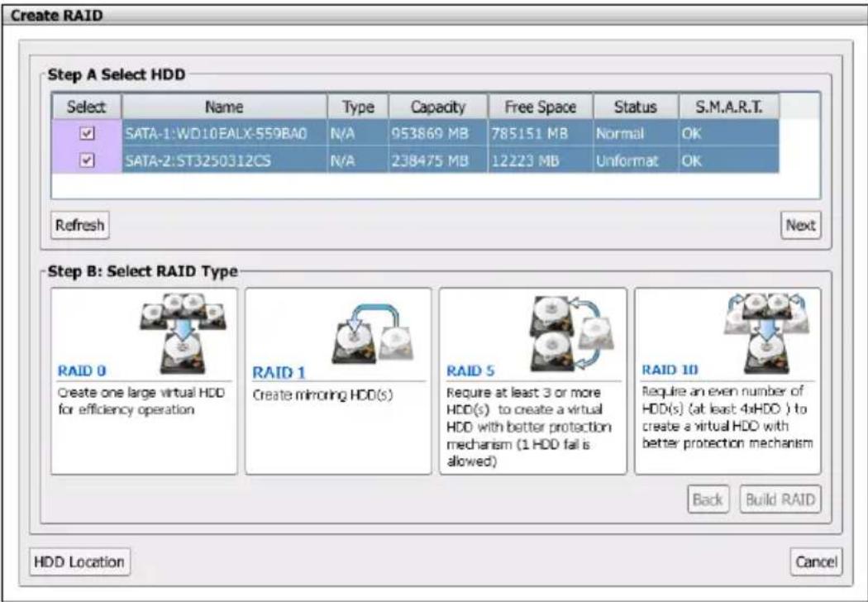Click the RAID 1 title label
The height and width of the screenshot is (602, 868).
[x=279, y=373]
